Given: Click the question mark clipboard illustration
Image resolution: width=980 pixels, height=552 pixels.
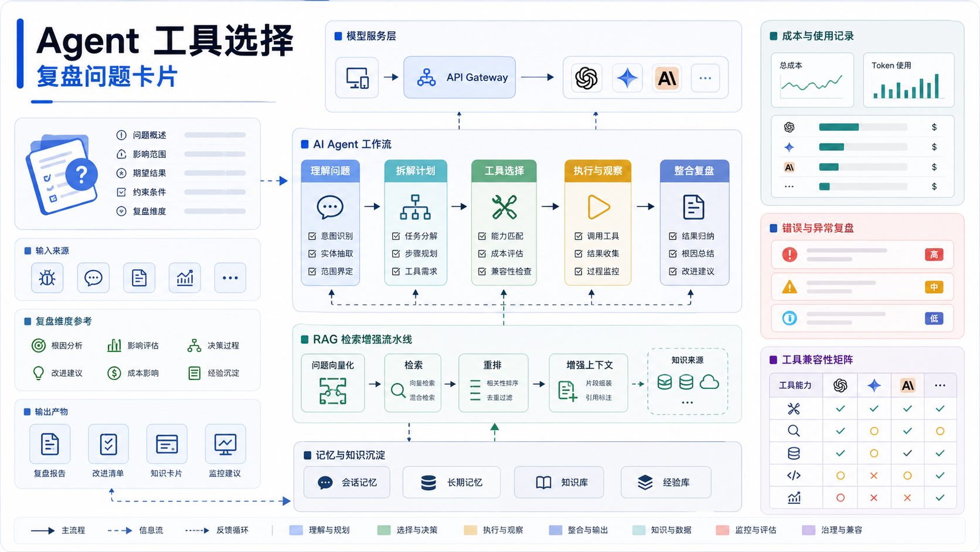Looking at the screenshot, I should tap(63, 174).
